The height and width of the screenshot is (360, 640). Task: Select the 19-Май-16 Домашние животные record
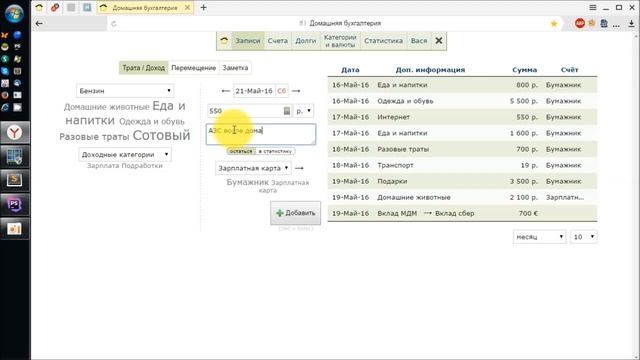pos(462,197)
